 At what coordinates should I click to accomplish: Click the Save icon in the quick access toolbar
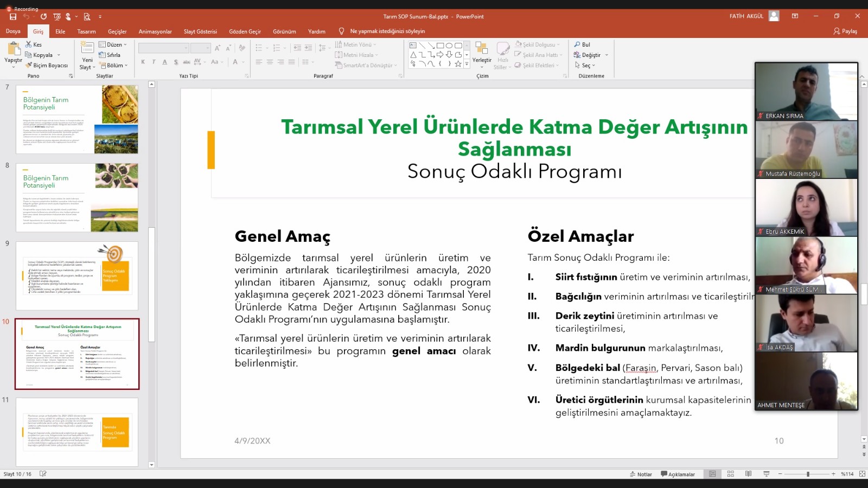(13, 17)
